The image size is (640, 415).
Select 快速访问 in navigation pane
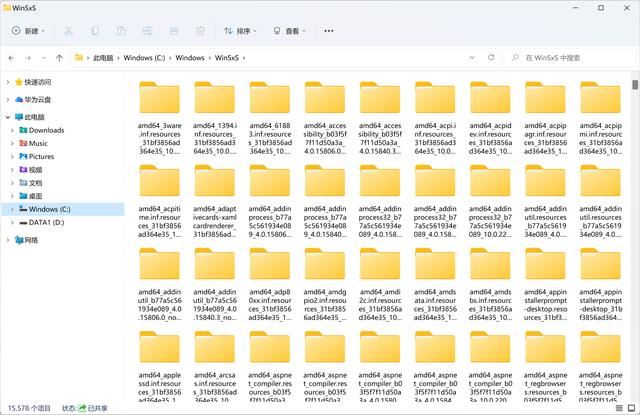tap(38, 82)
